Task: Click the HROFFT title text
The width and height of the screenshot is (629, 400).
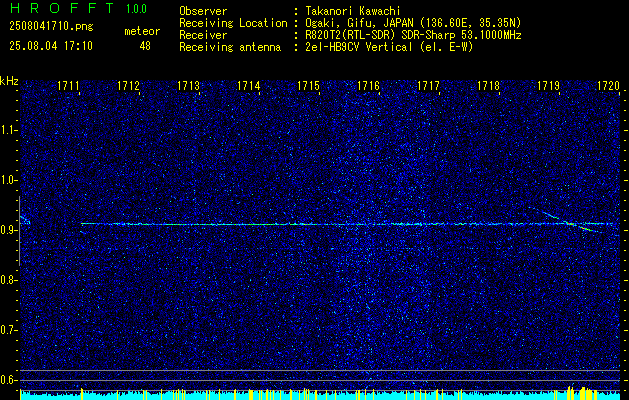Action: (62, 8)
